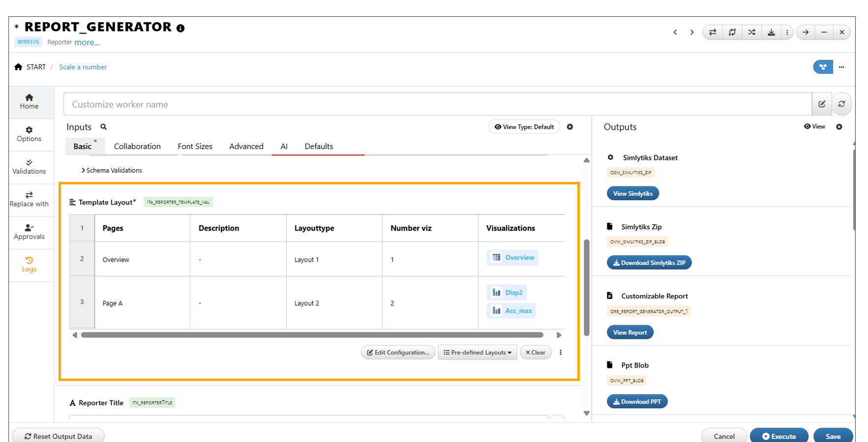Open the Pre-defined Layouts dropdown
The height and width of the screenshot is (442, 868).
click(x=477, y=353)
